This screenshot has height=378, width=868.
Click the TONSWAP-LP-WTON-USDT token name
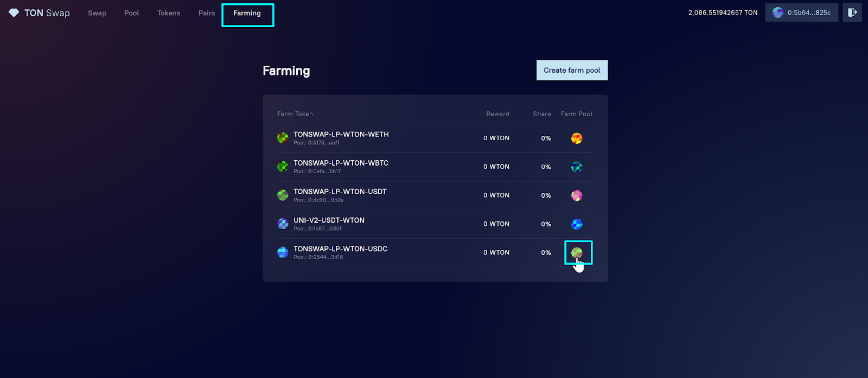coord(340,192)
